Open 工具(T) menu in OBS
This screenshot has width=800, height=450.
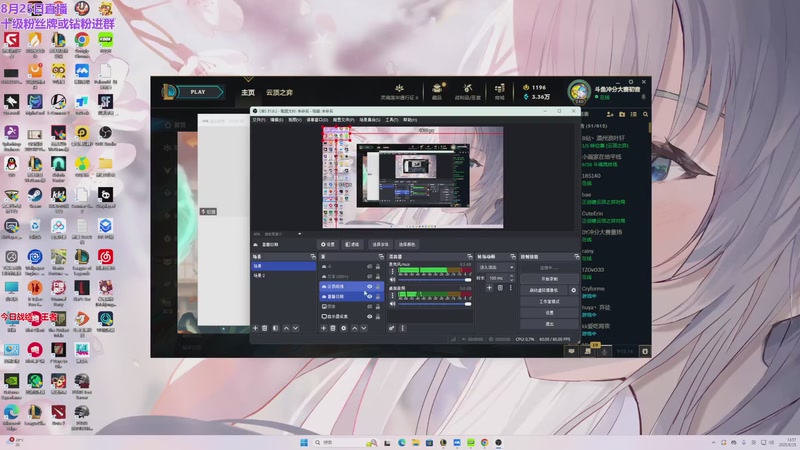click(391, 120)
